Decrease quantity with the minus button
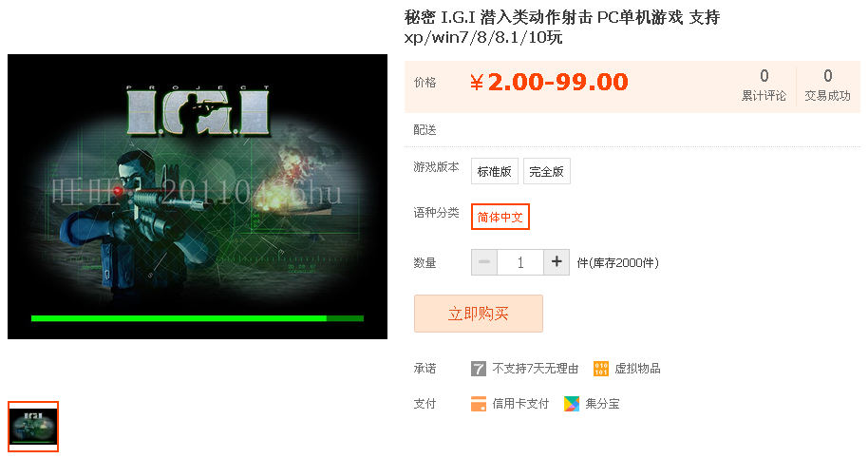This screenshot has width=868, height=458. click(484, 262)
